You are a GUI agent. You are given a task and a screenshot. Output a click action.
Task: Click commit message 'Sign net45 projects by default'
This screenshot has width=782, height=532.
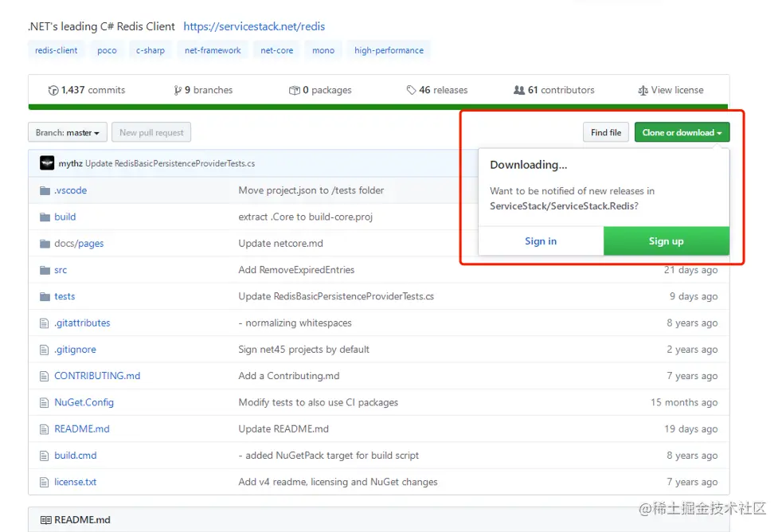click(x=303, y=350)
